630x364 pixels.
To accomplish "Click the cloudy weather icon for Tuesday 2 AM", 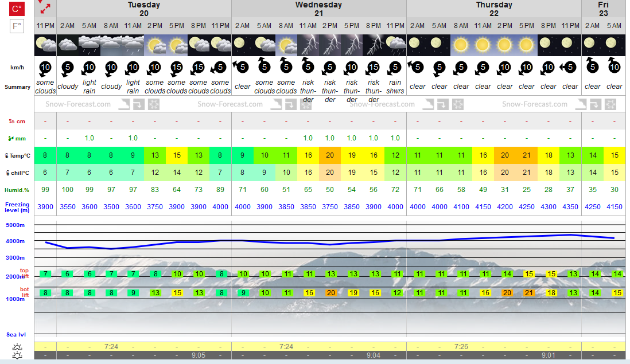I will pos(68,45).
